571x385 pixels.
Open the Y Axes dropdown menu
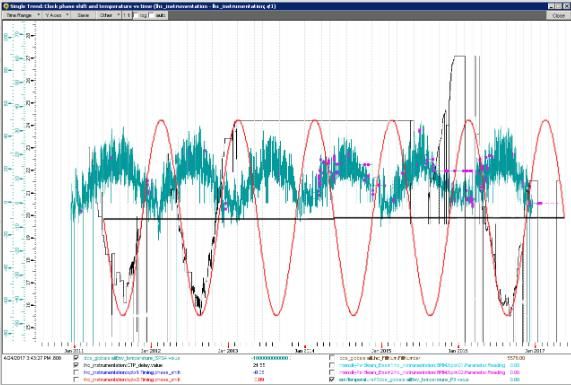pyautogui.click(x=56, y=15)
